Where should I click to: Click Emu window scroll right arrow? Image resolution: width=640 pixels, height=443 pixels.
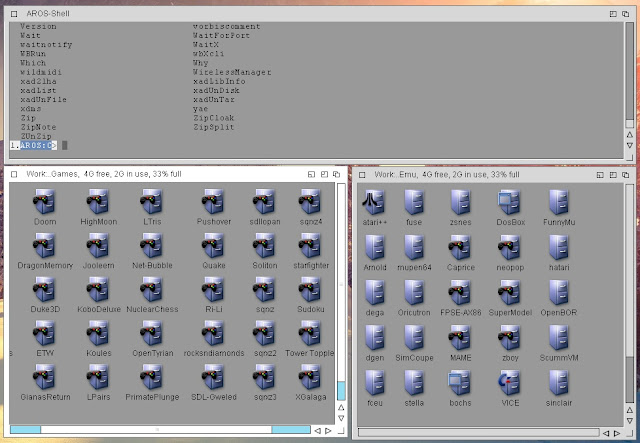click(x=617, y=433)
